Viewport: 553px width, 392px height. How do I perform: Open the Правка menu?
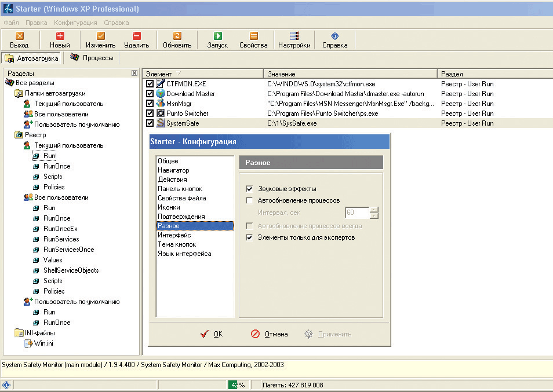point(37,23)
